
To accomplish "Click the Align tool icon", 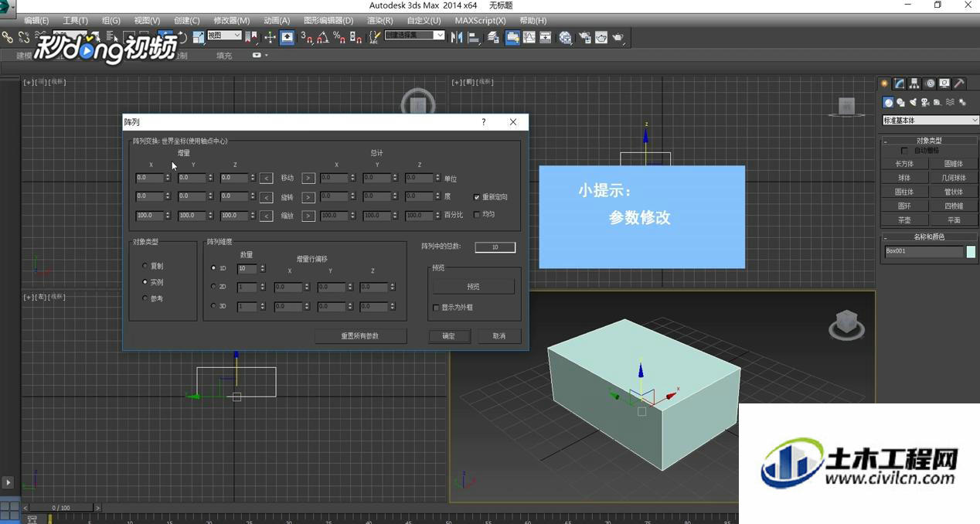I will (x=474, y=37).
